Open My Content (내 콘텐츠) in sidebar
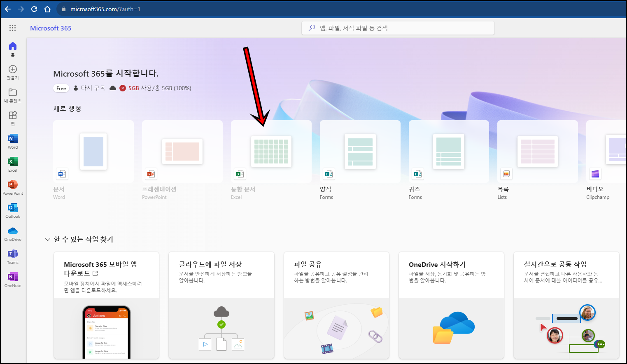Screen dimensions: 627x364 coord(13,95)
